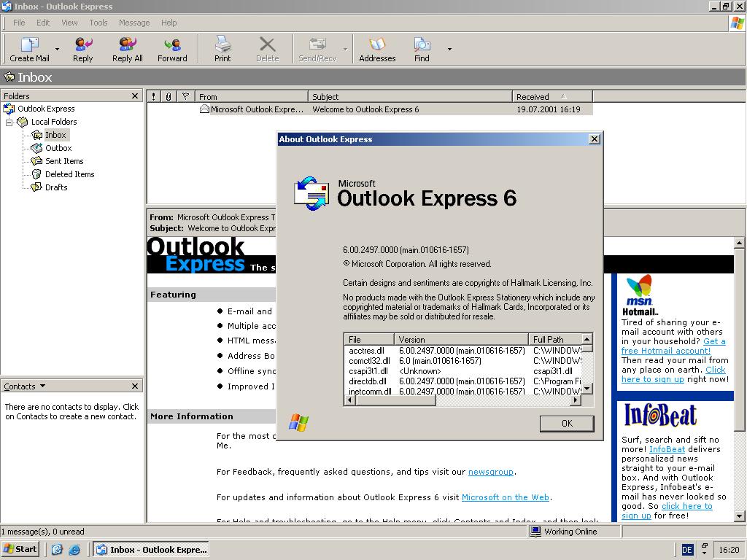This screenshot has width=747, height=560.
Task: Open the newsgroup link
Action: coord(491,472)
